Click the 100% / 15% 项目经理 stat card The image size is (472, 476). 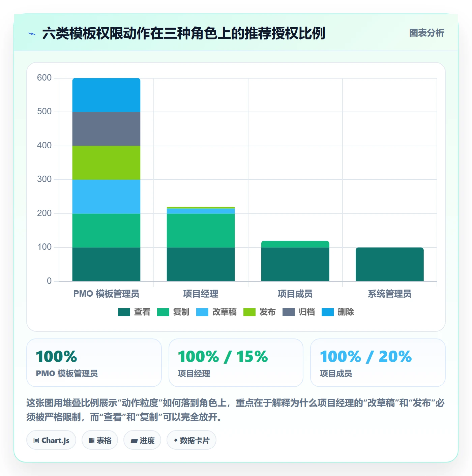(236, 363)
